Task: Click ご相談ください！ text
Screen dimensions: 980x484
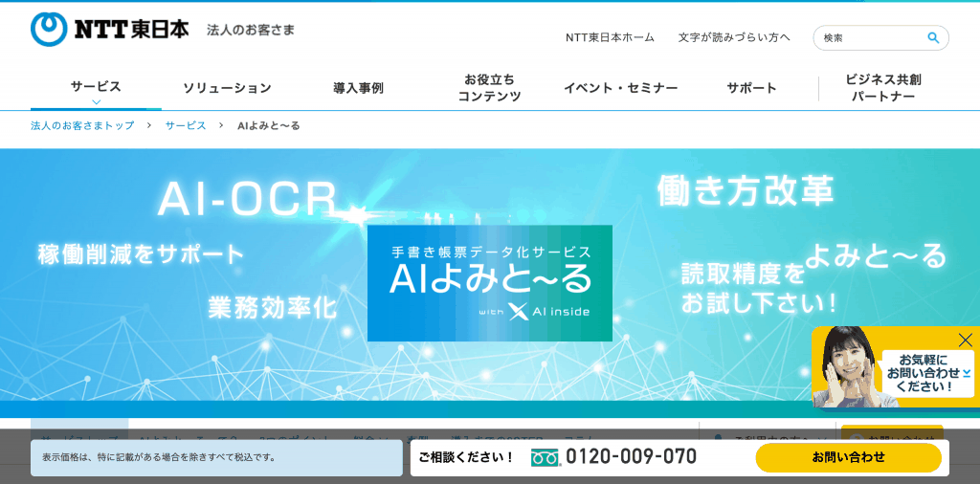Action: [466, 457]
